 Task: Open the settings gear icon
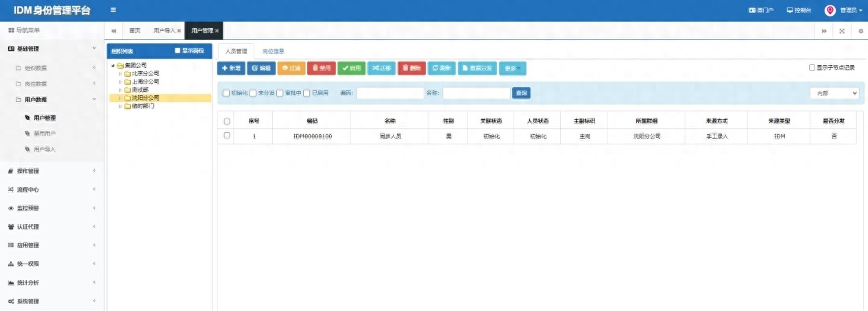(860, 31)
